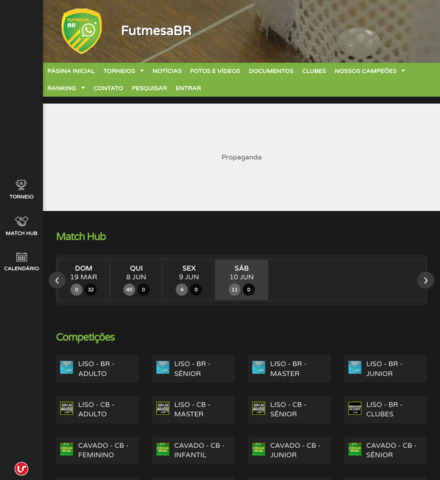The width and height of the screenshot is (440, 480).
Task: Open the Pesquisar menu item
Action: click(149, 88)
